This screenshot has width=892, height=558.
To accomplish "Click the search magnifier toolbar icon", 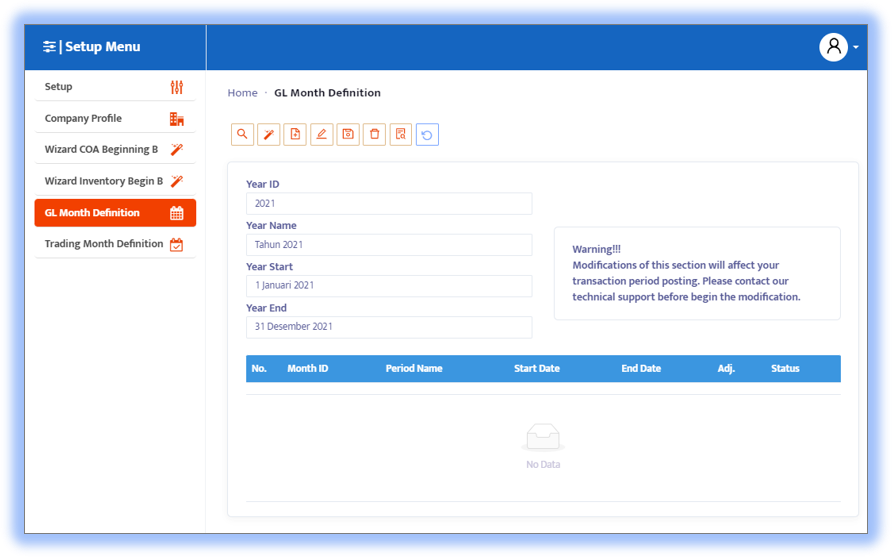I will 242,134.
